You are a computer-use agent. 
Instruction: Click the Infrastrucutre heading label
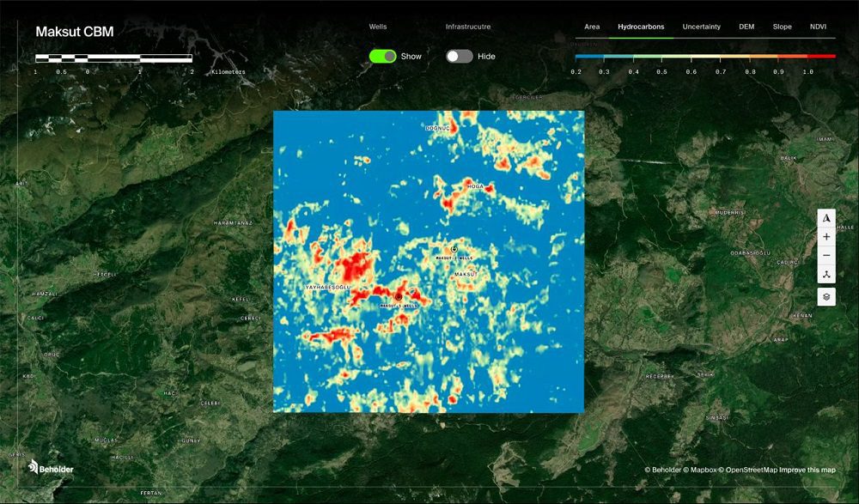(468, 27)
